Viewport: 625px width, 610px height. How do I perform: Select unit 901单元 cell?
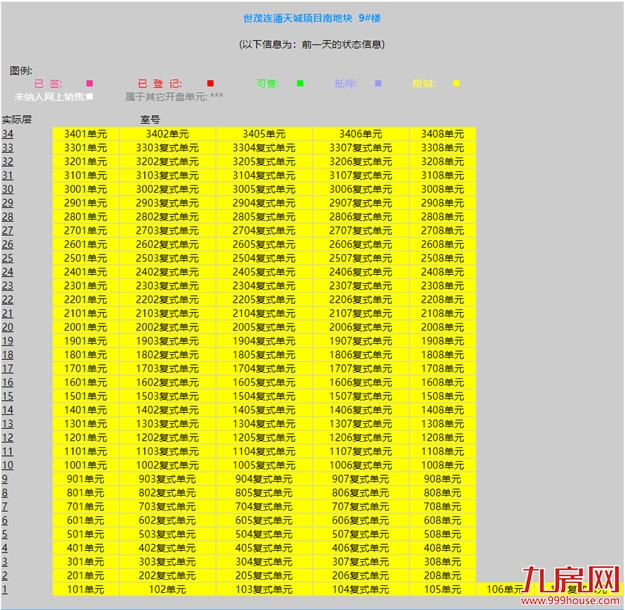[86, 479]
